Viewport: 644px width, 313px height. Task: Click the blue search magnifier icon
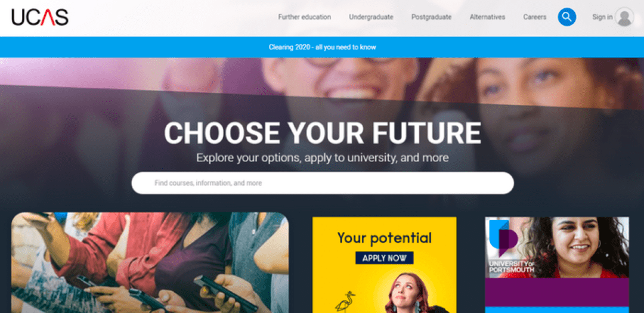(x=567, y=17)
